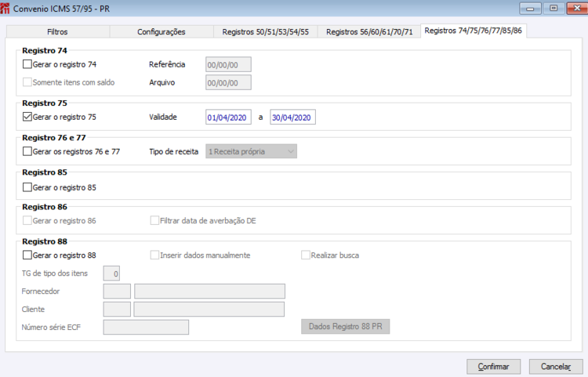
Task: Confirm the settings with Confirmar
Action: [493, 367]
